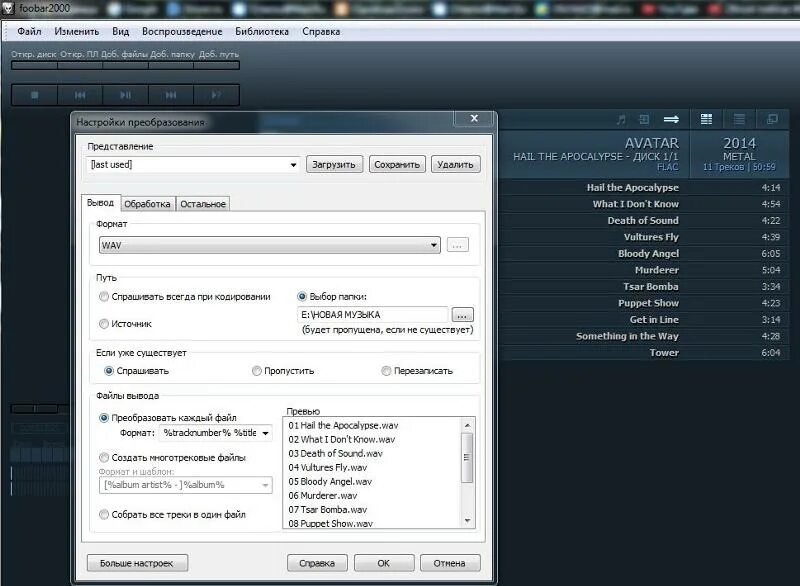Click the Справка button in dialog
800x586 pixels.
317,563
